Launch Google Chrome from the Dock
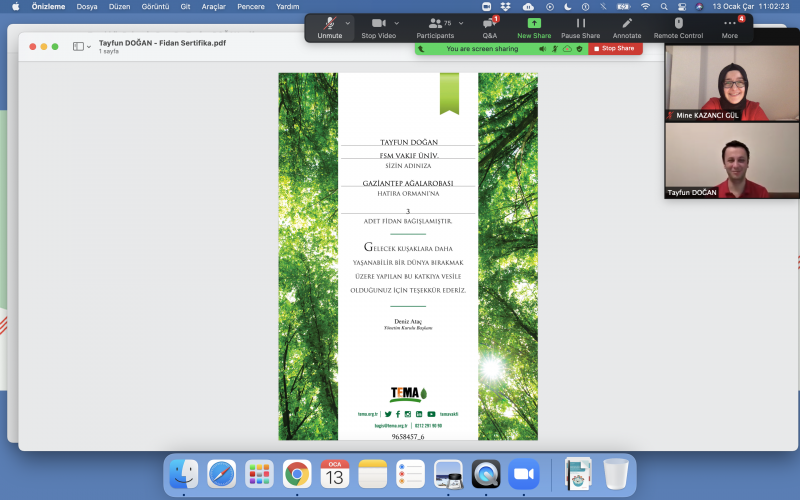This screenshot has width=800, height=500. (x=296, y=473)
